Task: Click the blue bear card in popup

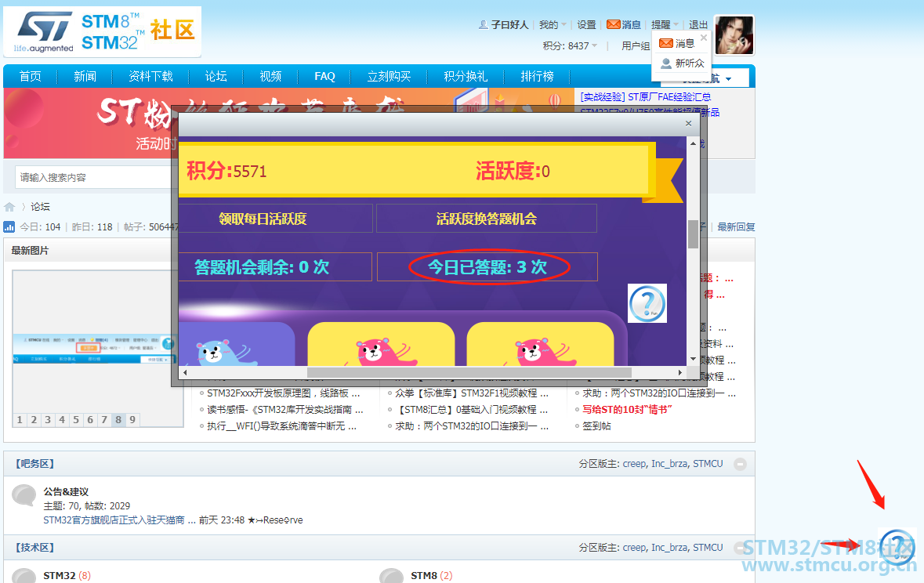Action: 237,344
